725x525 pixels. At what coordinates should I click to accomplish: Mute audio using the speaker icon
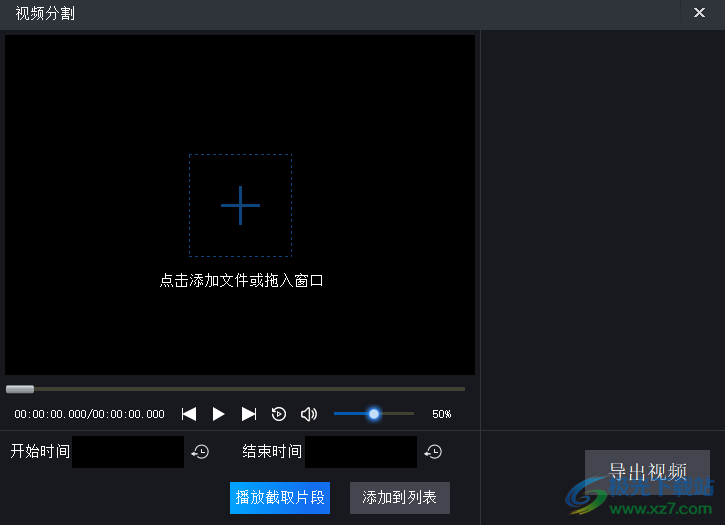pyautogui.click(x=309, y=414)
